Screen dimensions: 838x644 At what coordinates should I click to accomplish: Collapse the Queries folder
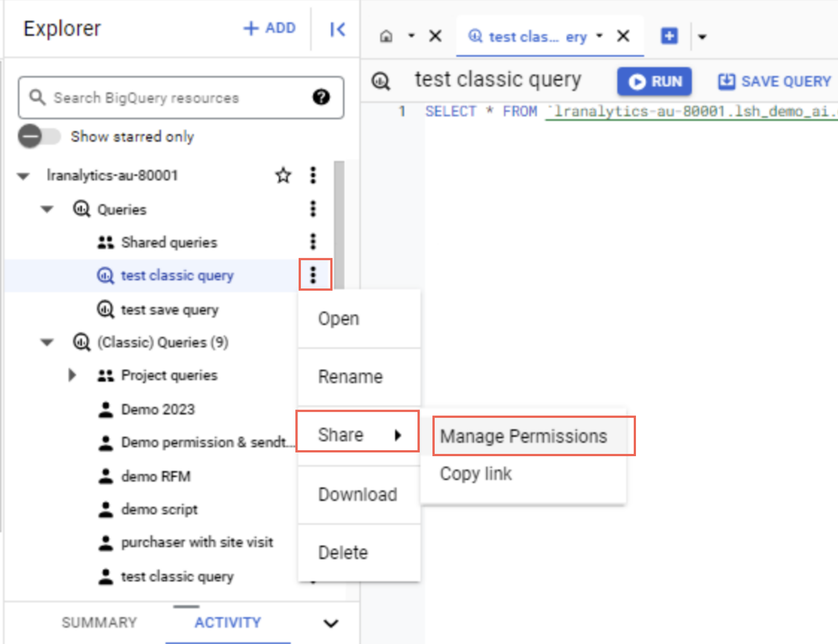(47, 209)
